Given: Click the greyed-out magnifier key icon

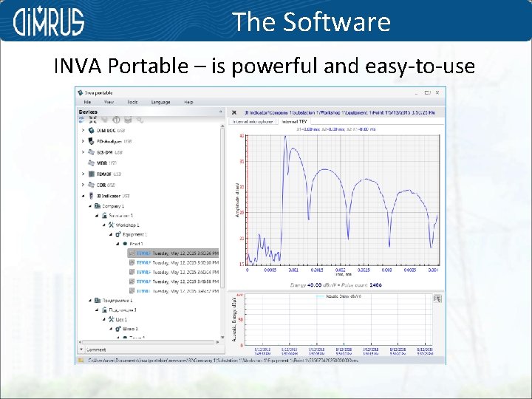Looking at the screenshot, I should click(x=140, y=120).
